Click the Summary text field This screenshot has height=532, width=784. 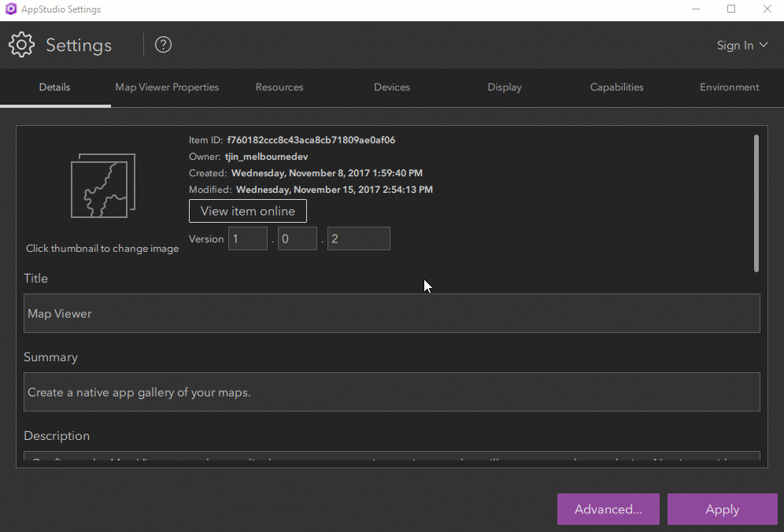(392, 392)
